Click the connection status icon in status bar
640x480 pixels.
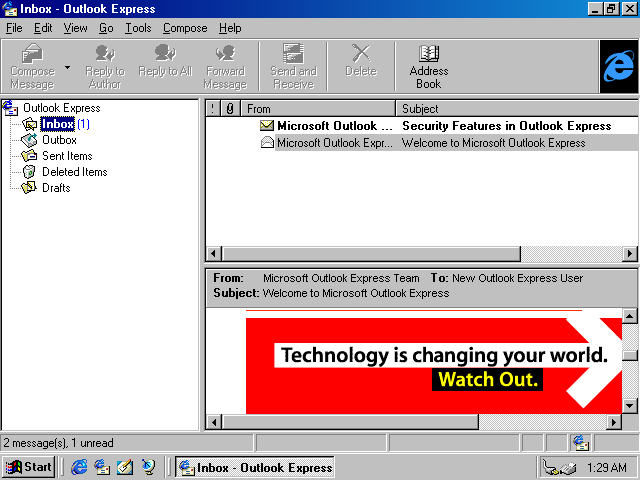coord(580,443)
